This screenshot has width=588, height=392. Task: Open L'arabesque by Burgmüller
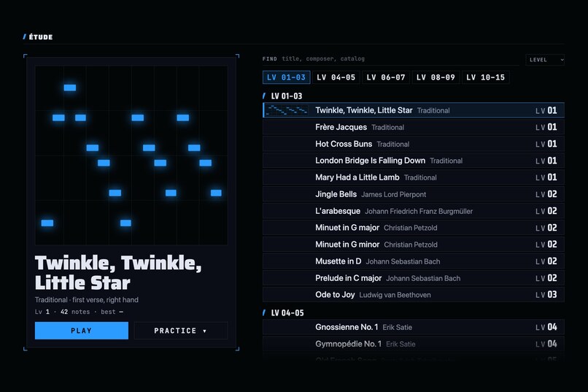tap(413, 211)
